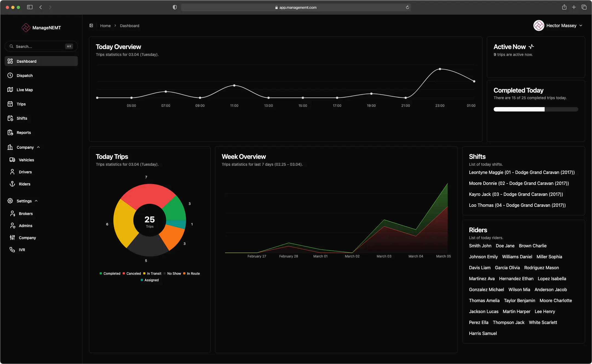Viewport: 592px width, 364px height.
Task: Click the Live Map icon
Action: (x=10, y=90)
